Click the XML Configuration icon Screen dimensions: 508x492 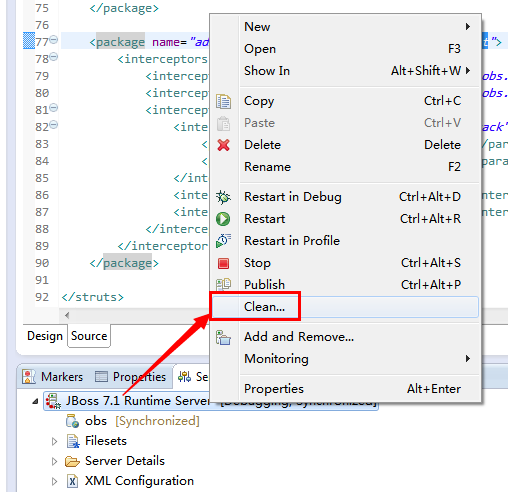click(x=73, y=481)
